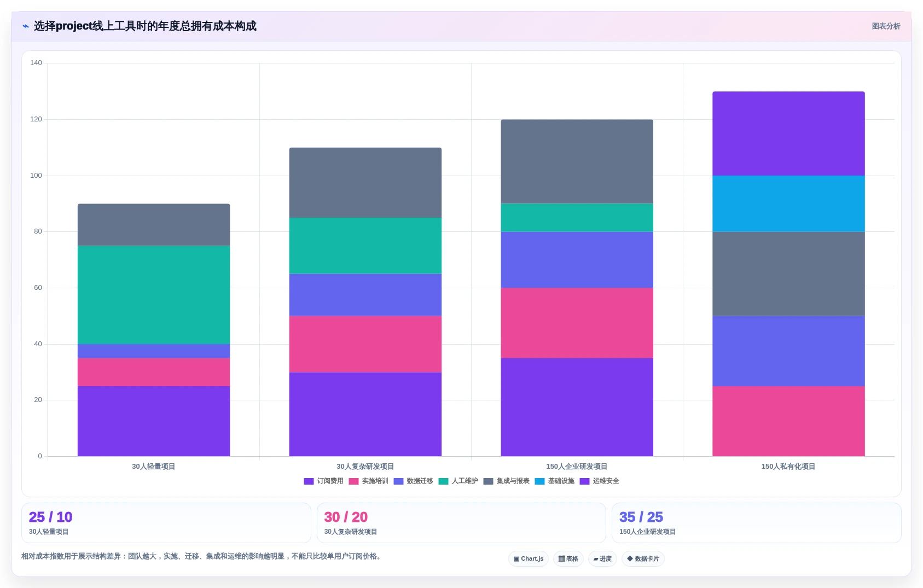Click the 100 y-axis tick label
The width and height of the screenshot is (923, 588).
point(36,176)
